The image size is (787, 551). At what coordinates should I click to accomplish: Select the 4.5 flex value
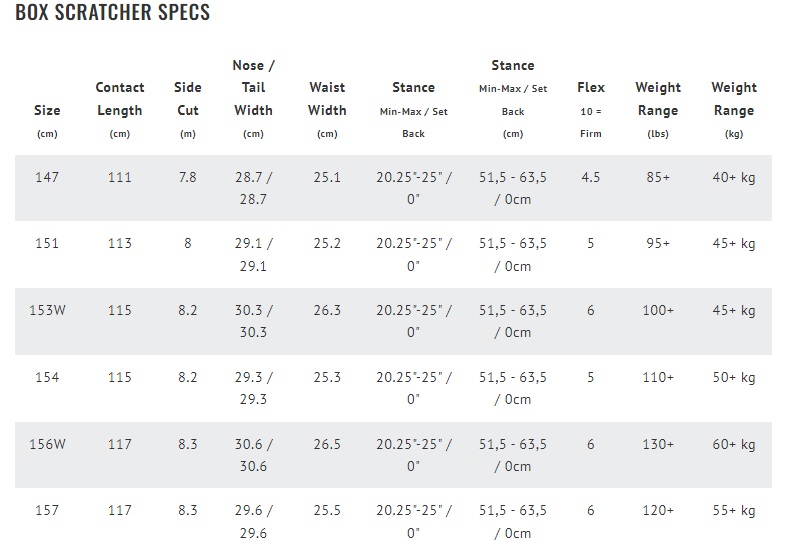(x=591, y=177)
